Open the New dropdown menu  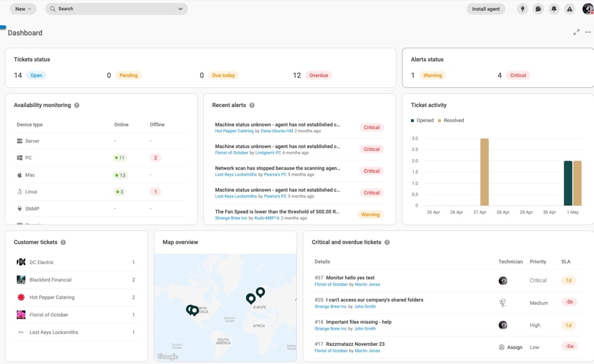23,9
